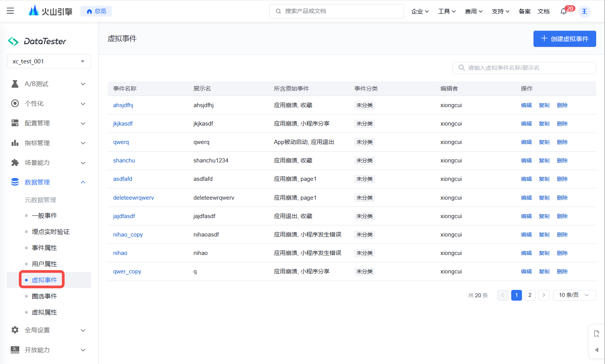Click the 全局设置 gear icon
The height and width of the screenshot is (364, 605).
coord(15,330)
